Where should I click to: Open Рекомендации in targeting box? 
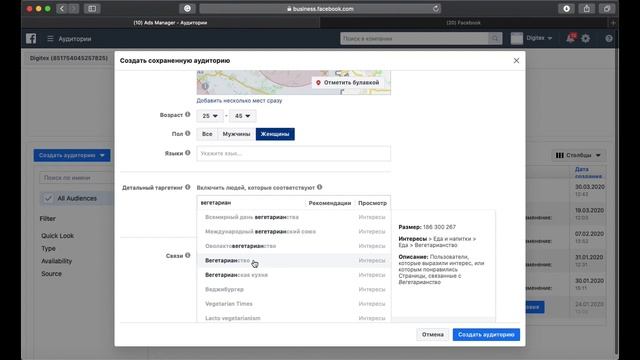(x=330, y=203)
